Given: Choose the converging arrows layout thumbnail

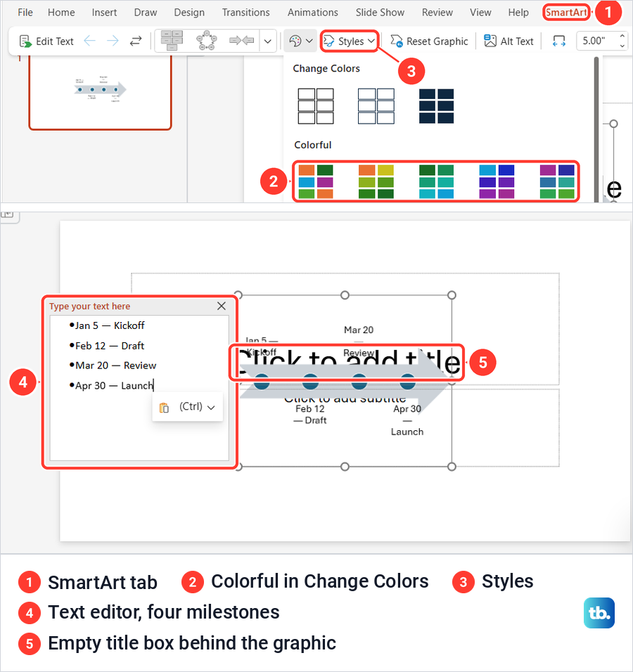Looking at the screenshot, I should point(241,41).
